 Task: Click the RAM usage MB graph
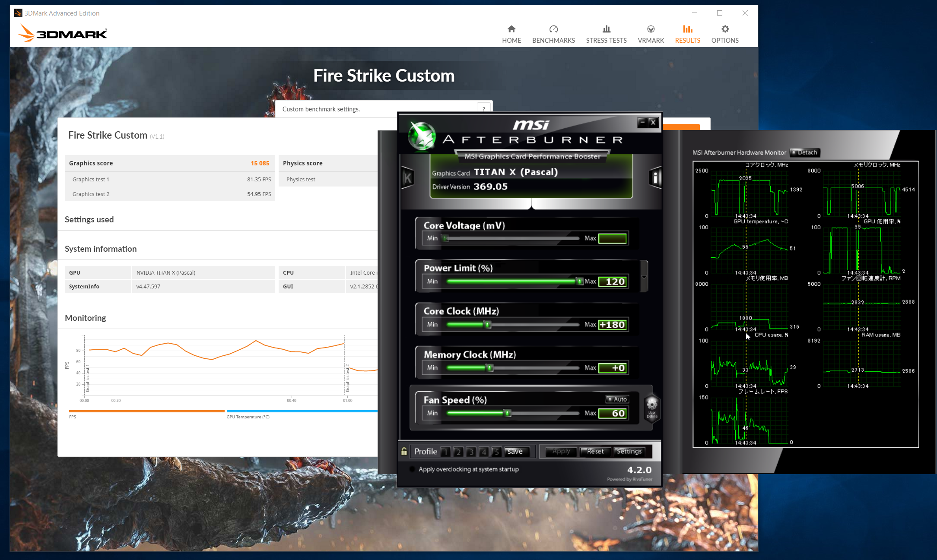point(862,363)
